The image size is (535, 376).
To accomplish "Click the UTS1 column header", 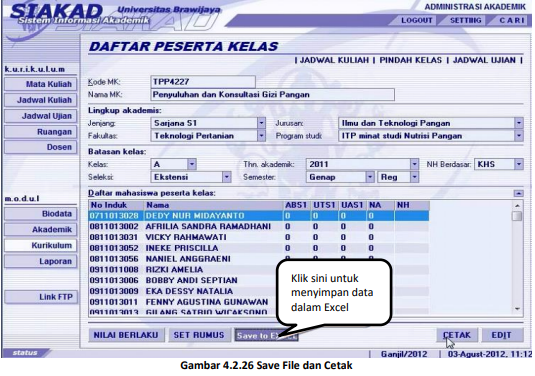I will (325, 205).
